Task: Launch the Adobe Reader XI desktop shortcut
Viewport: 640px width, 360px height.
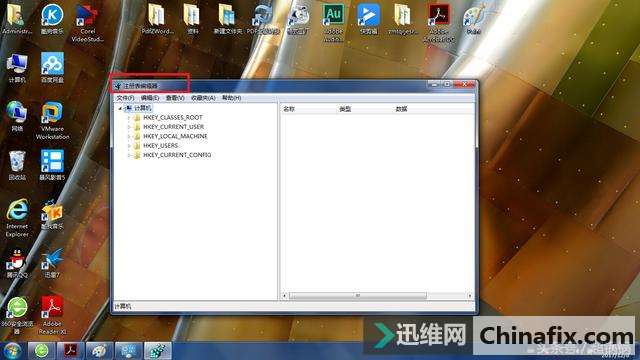Action: pyautogui.click(x=52, y=315)
